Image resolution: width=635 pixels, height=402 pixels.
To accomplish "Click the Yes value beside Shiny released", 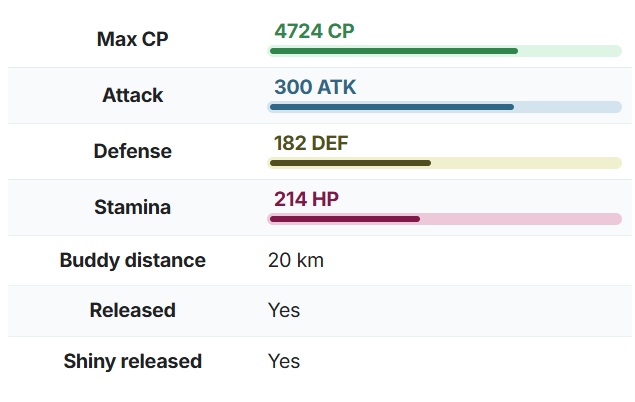I will point(284,361).
